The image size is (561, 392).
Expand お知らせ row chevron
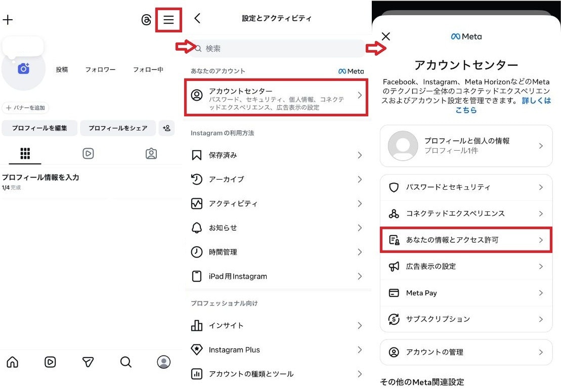[360, 228]
